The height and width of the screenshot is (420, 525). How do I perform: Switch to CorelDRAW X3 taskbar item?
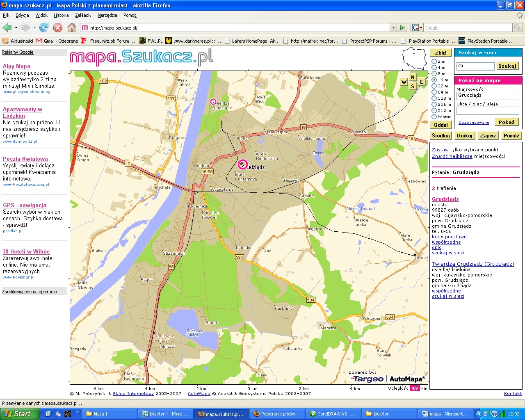click(x=333, y=414)
